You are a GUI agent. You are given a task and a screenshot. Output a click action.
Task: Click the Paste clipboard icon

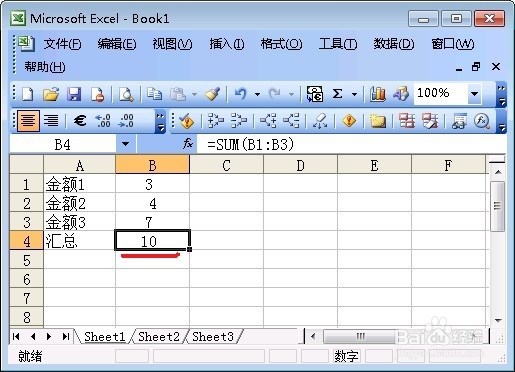pyautogui.click(x=178, y=94)
